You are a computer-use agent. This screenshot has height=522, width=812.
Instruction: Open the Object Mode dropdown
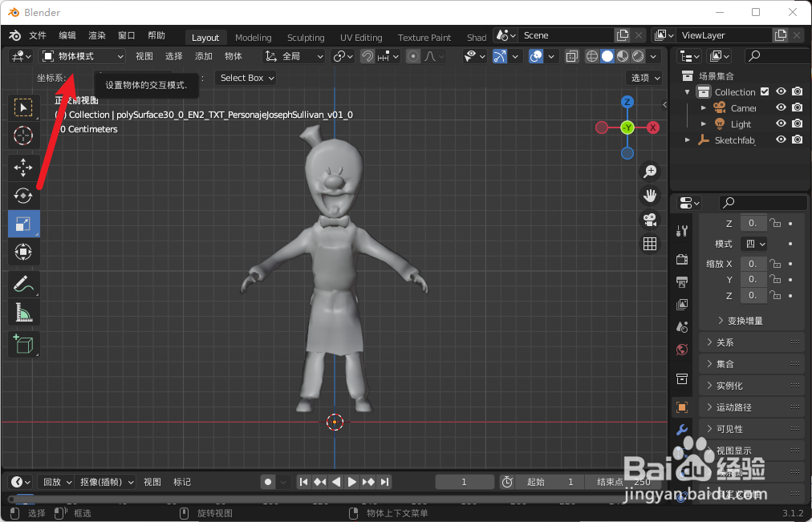point(83,56)
